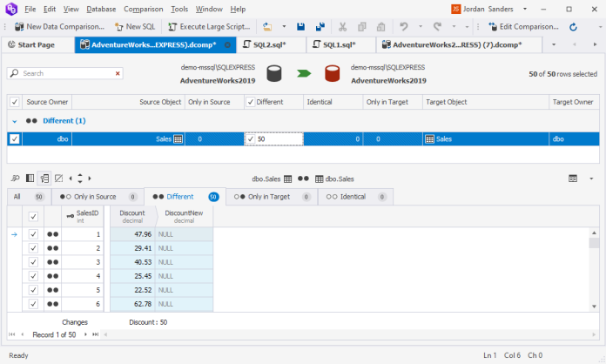Click the New Data Comparison toolbar button
Viewport: 606px width, 364px height.
pos(59,27)
